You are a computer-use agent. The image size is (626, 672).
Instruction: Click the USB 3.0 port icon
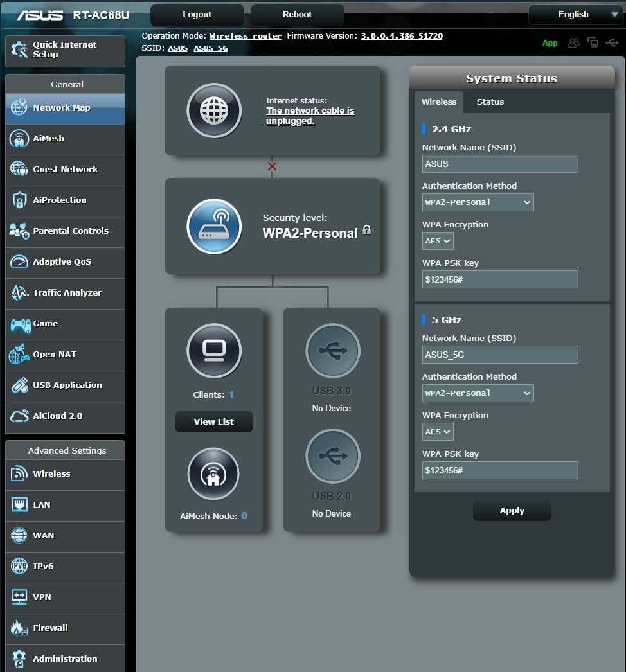click(333, 351)
